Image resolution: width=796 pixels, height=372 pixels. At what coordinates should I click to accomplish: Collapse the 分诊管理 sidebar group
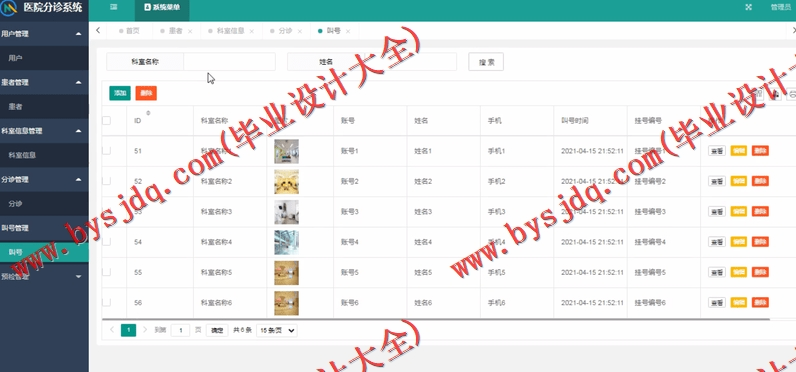click(x=44, y=180)
